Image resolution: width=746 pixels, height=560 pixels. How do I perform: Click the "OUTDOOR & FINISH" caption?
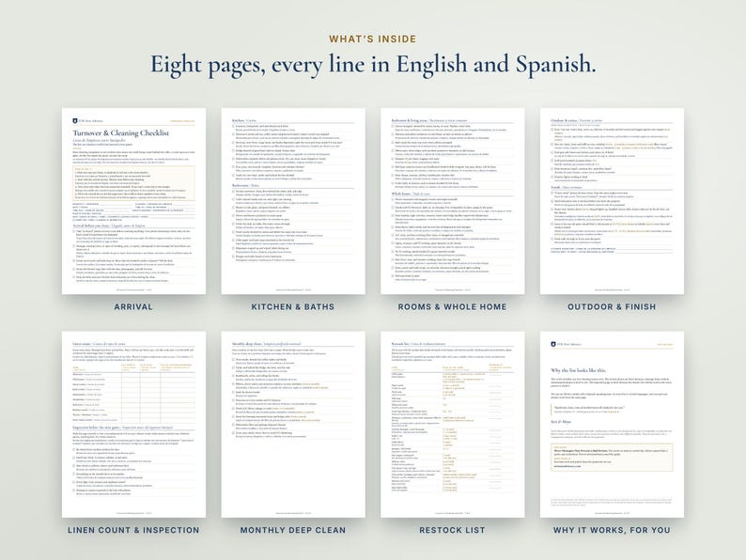click(x=612, y=307)
